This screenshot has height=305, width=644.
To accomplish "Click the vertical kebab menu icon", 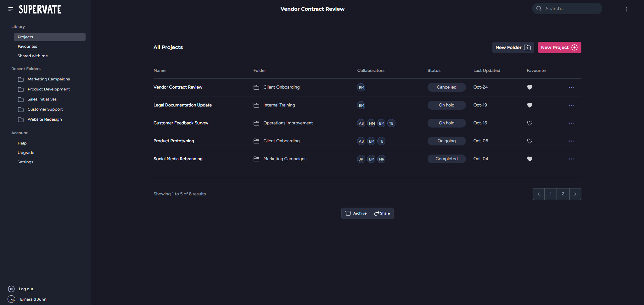I will [626, 9].
